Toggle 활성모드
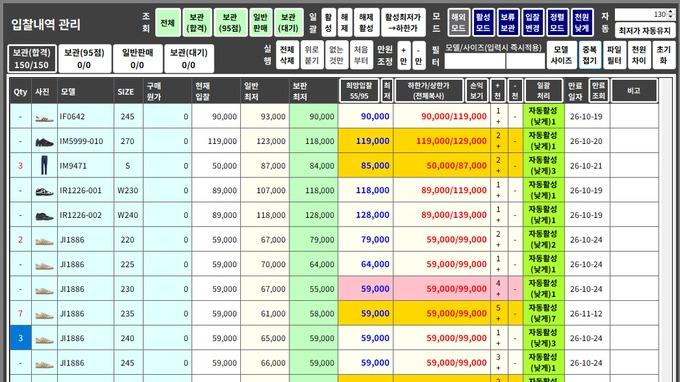This screenshot has width=680, height=382. coord(483,23)
